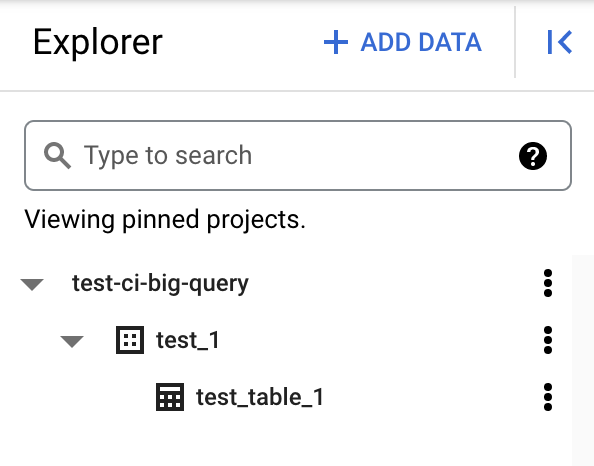Collapse the test-ci-big-query project node
This screenshot has width=594, height=466.
tap(32, 284)
